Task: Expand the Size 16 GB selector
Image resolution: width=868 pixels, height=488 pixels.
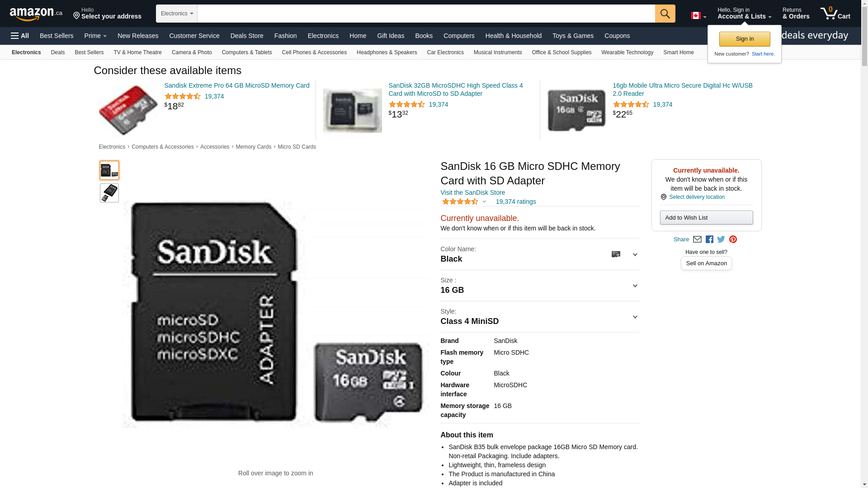Action: (x=540, y=286)
